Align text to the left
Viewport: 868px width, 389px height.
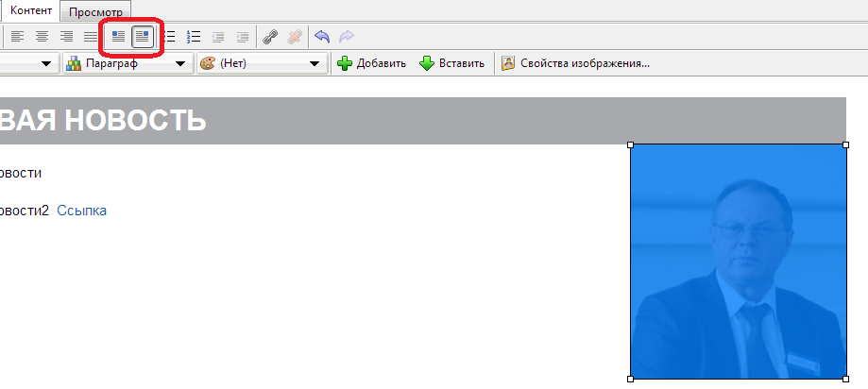pyautogui.click(x=19, y=37)
